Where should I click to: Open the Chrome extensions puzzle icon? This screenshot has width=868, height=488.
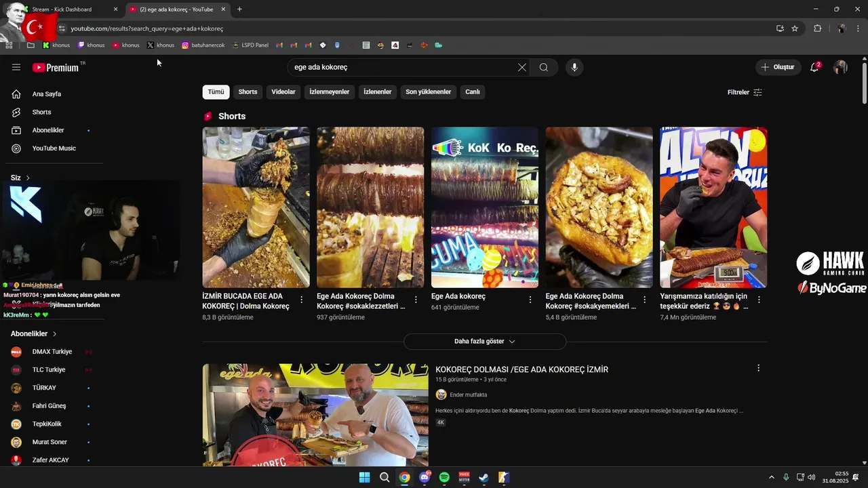pyautogui.click(x=817, y=28)
